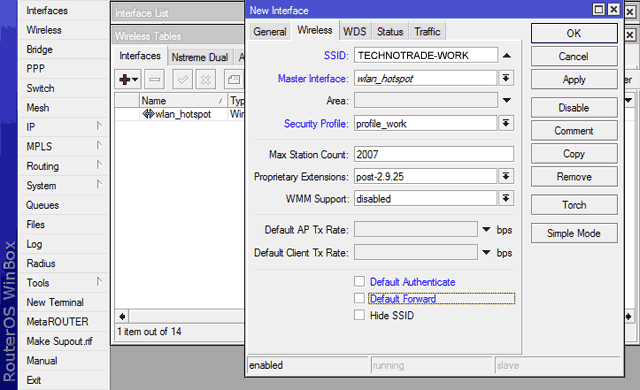Open the Status tab
Viewport: 640px width, 390px height.
[390, 31]
